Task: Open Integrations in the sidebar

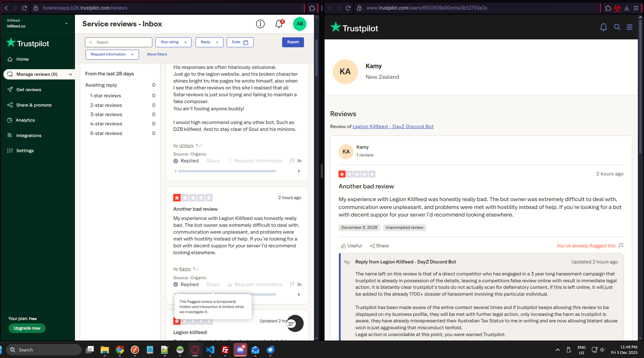Action: click(29, 136)
